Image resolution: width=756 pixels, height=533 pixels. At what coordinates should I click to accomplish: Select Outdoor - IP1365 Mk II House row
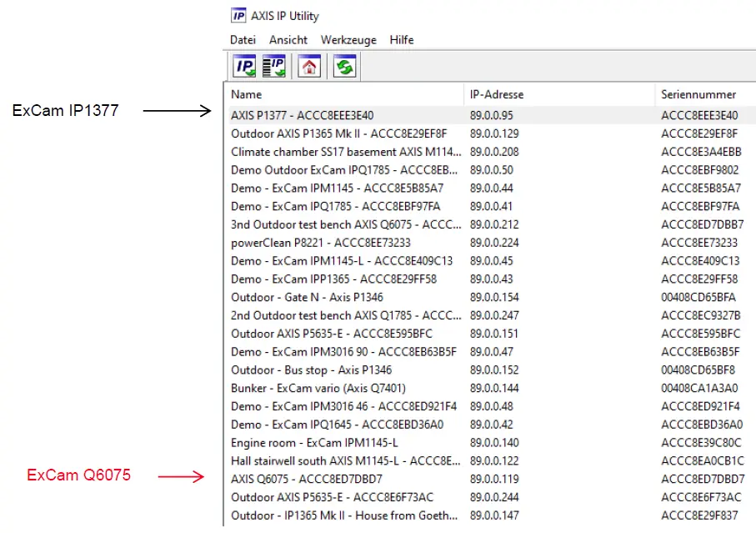coord(491,515)
